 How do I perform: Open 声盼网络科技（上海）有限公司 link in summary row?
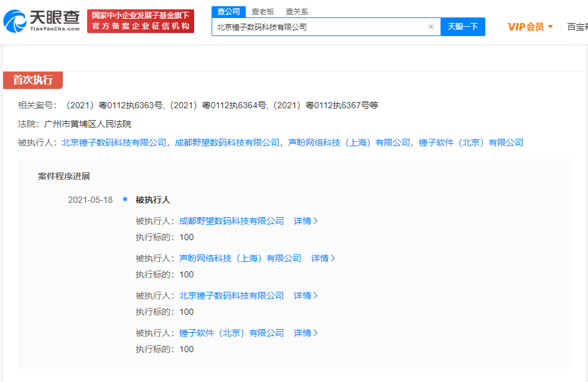click(x=349, y=142)
